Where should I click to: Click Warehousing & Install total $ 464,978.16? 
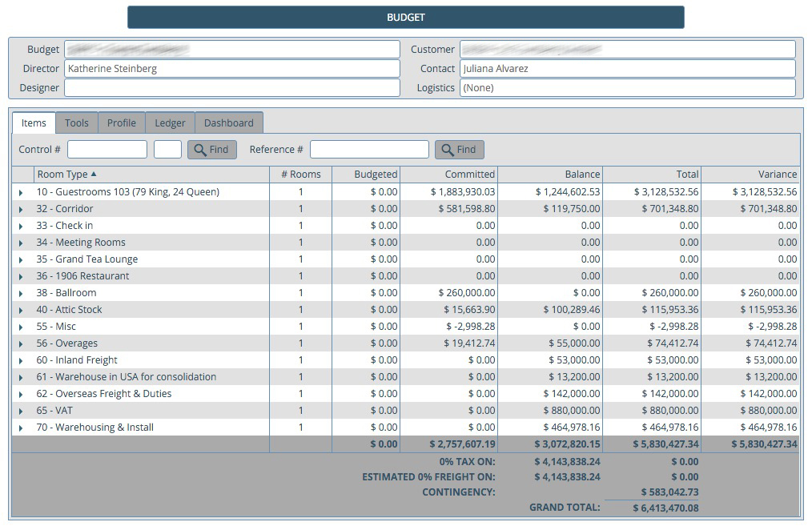point(670,428)
